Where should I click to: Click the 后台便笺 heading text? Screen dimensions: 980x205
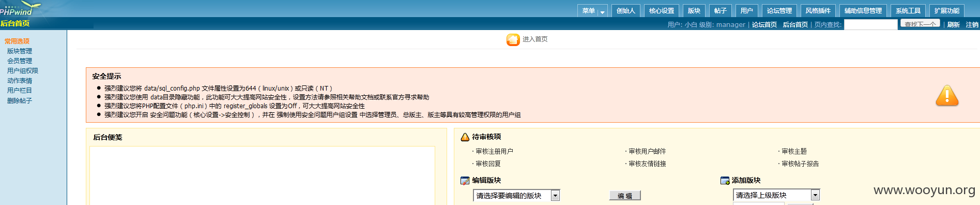[108, 137]
